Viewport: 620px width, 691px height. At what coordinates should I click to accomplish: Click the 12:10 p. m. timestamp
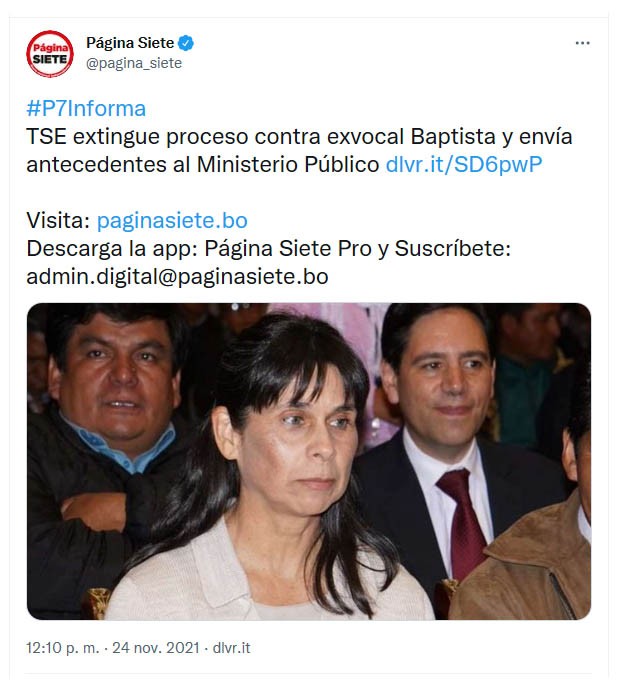pos(63,648)
